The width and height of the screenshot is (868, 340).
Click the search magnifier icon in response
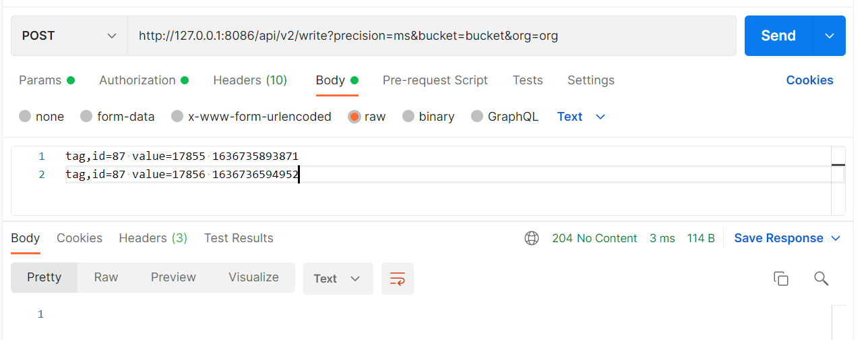(821, 279)
